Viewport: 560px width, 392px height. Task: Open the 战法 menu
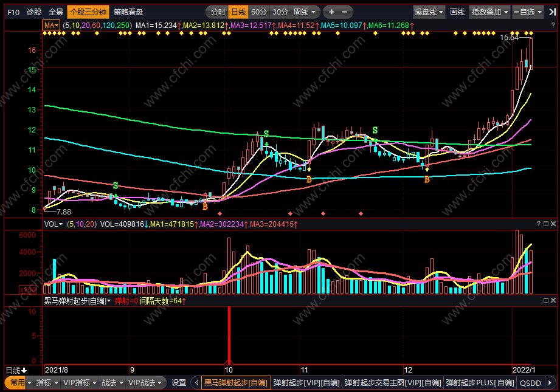click(112, 383)
